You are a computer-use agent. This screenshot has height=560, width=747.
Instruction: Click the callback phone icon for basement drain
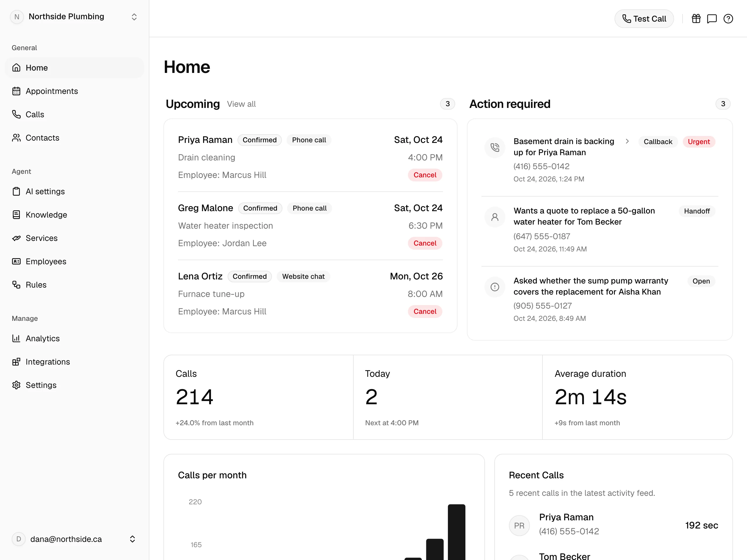[x=495, y=147]
